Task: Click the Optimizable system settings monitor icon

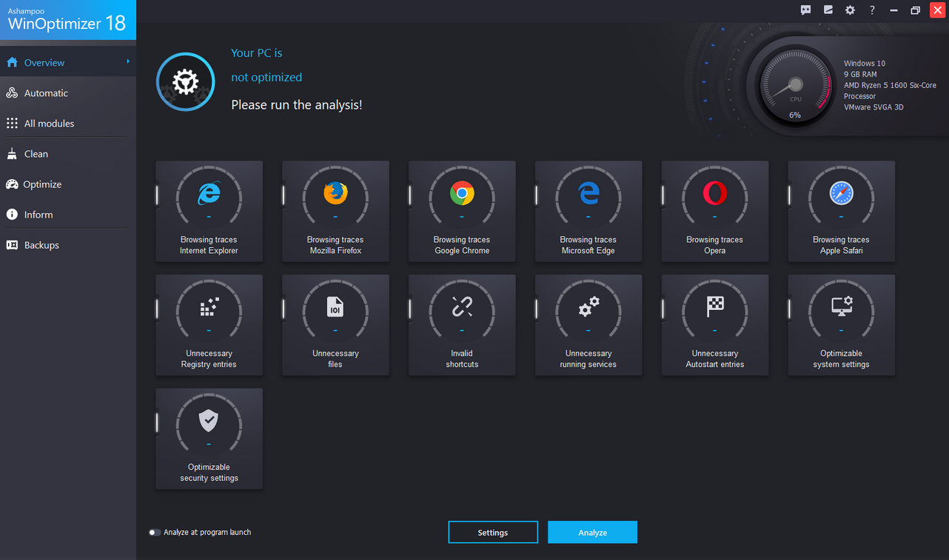Action: click(842, 307)
